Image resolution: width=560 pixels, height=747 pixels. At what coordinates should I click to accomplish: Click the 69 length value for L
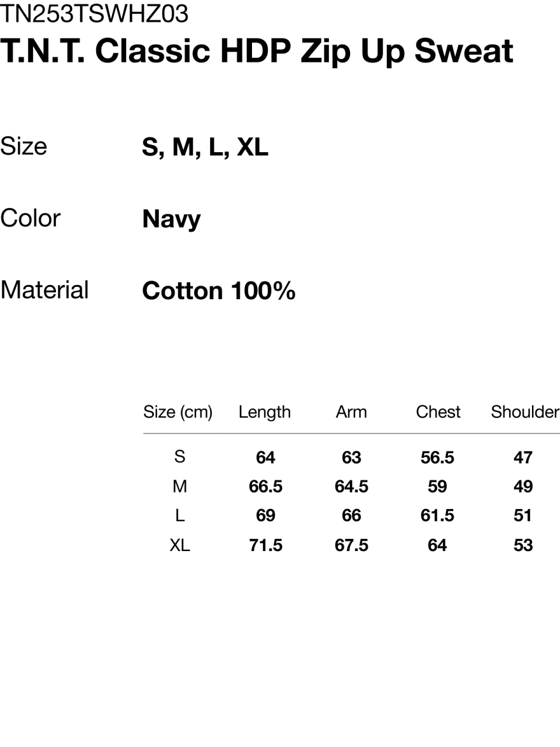265,515
